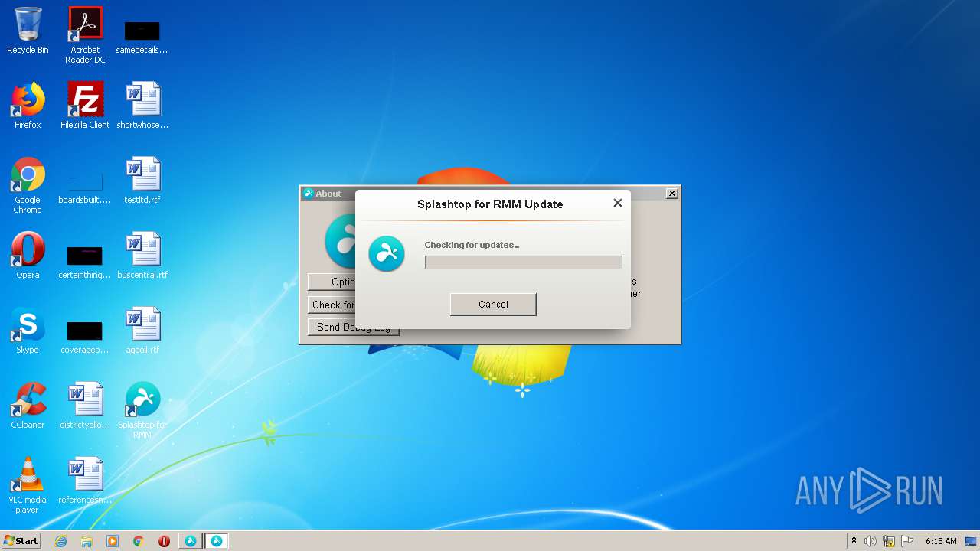This screenshot has width=980, height=551.
Task: Select the CCleaner desktop shortcut
Action: tap(28, 406)
